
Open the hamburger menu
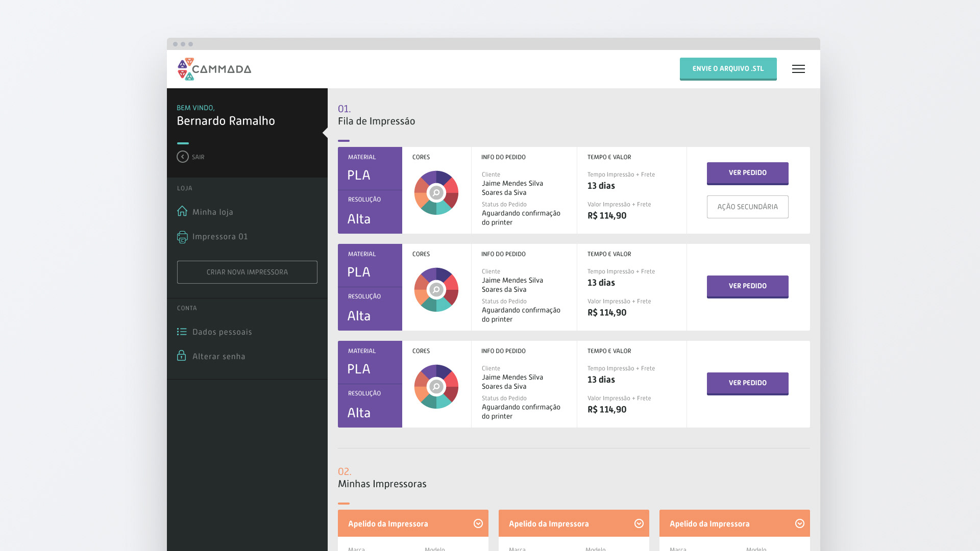pos(798,69)
